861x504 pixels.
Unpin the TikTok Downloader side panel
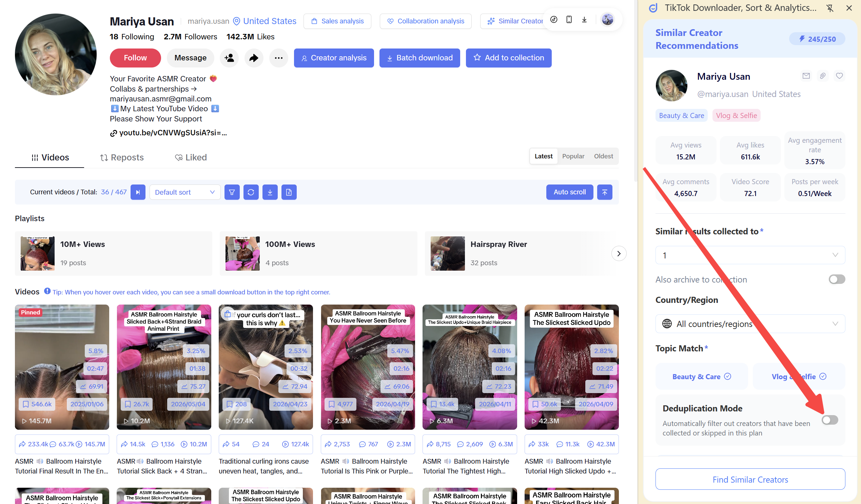(x=830, y=8)
